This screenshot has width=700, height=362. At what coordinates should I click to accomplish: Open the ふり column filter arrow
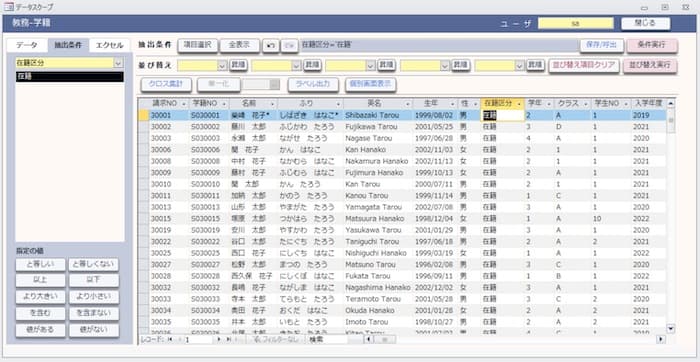[x=338, y=104]
